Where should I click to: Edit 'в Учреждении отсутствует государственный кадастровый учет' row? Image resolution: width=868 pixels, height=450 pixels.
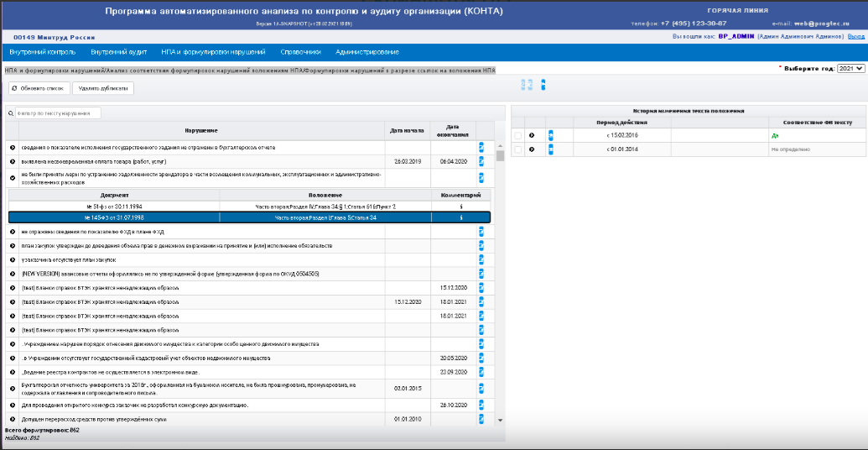(x=481, y=358)
